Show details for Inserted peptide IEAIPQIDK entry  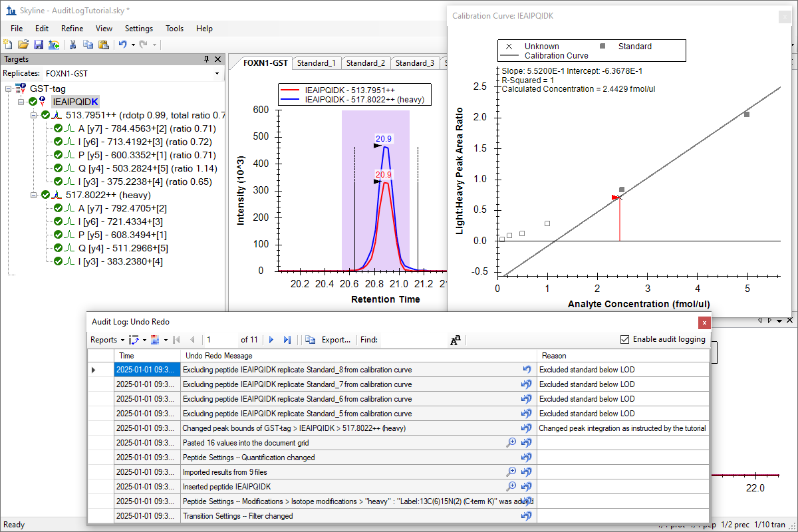(511, 487)
